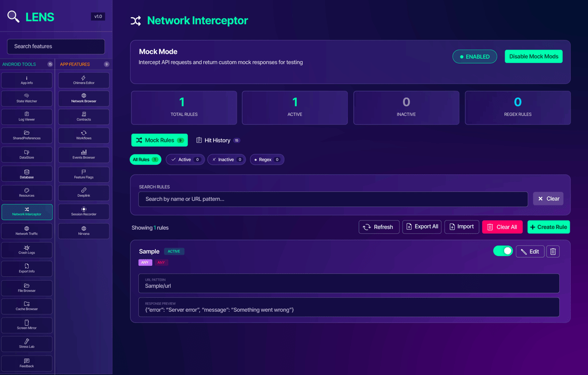Screen dimensions: 588x375
Task: Edit the Sample rule
Action: point(530,252)
